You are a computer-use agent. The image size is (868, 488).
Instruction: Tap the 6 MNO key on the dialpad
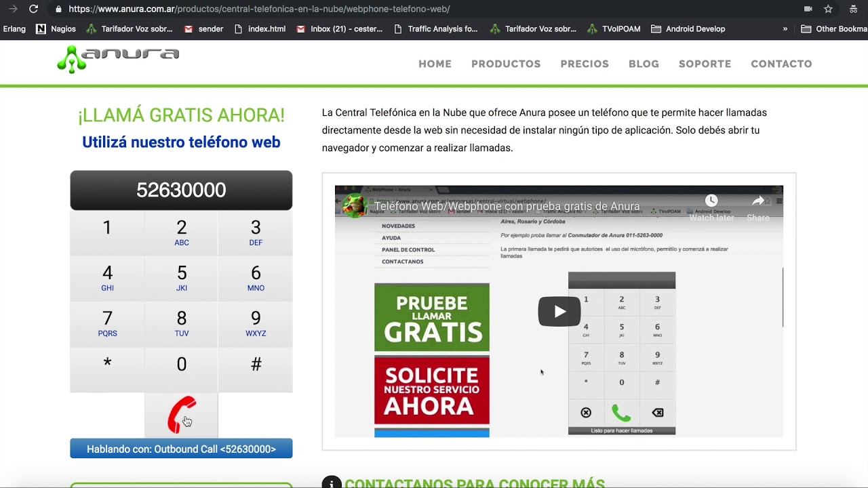coord(256,279)
